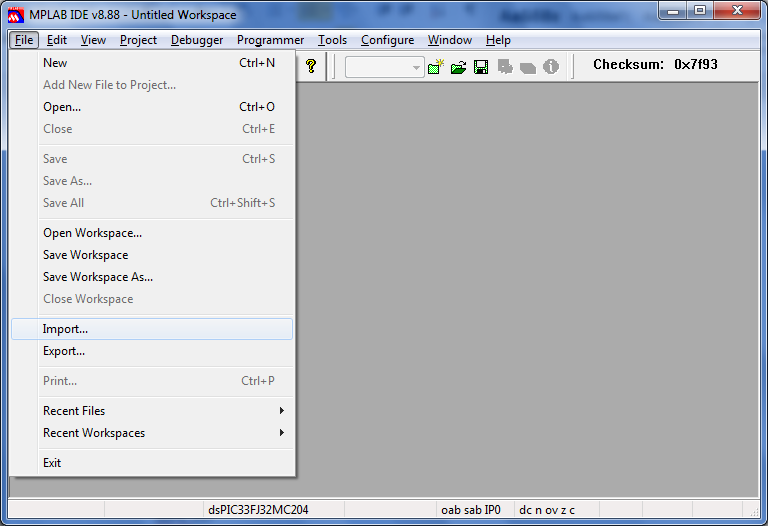Open the Tools menu
This screenshot has height=526, width=768.
point(333,40)
